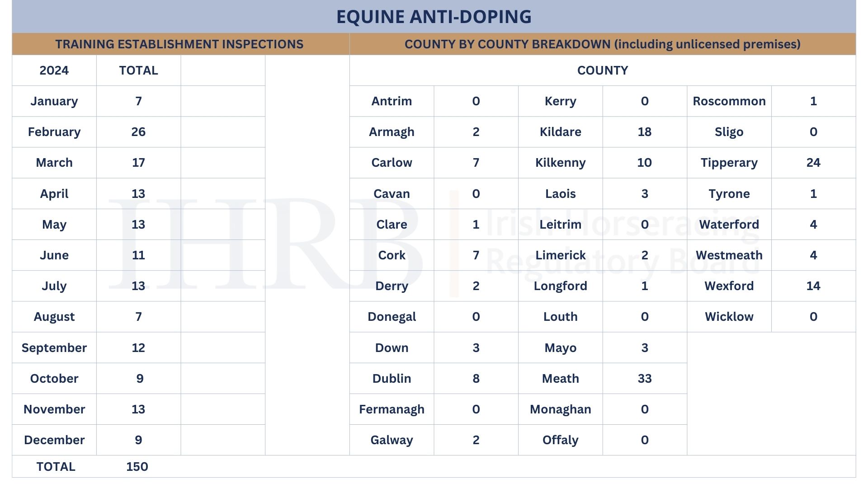Screen dimensions: 868x488
Task: Click the Wexford value 14
Action: (813, 286)
